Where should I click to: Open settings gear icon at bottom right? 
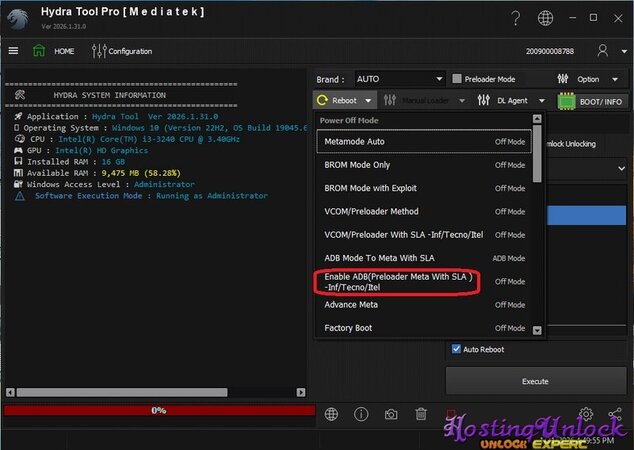point(585,414)
